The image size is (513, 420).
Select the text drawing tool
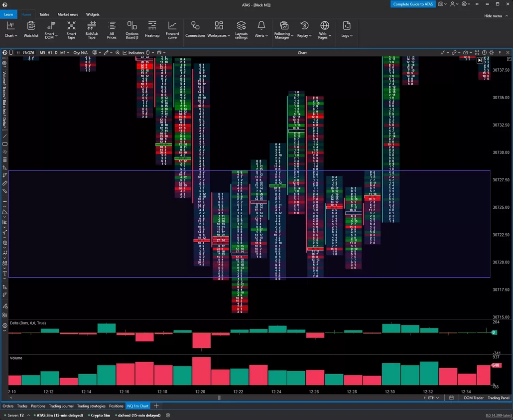[x=4, y=273]
